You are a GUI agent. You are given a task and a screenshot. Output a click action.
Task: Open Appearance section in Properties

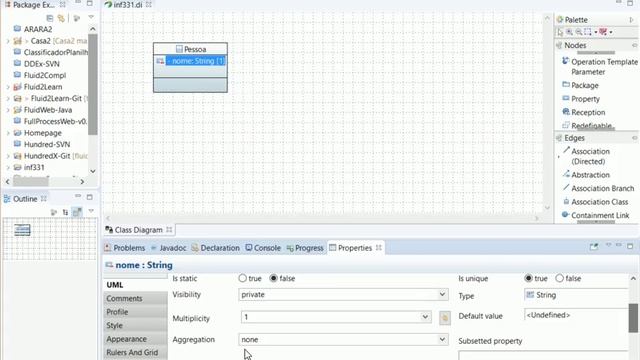[135, 339]
